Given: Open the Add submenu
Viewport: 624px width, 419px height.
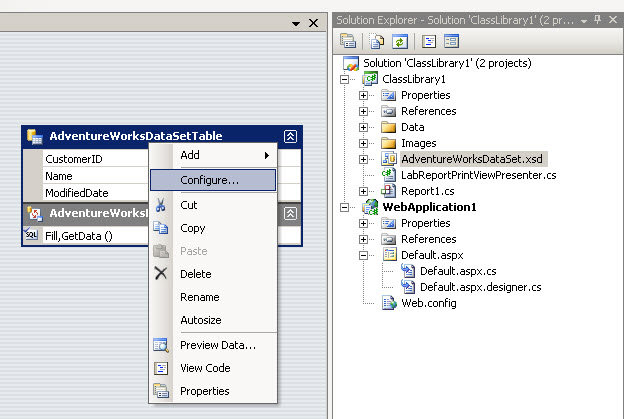Looking at the screenshot, I should click(x=213, y=155).
